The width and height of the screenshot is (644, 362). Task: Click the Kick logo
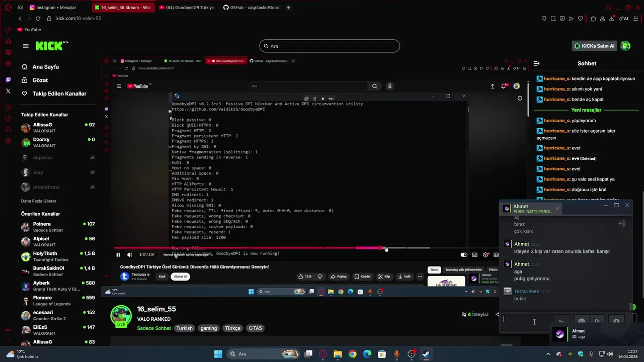click(x=52, y=46)
